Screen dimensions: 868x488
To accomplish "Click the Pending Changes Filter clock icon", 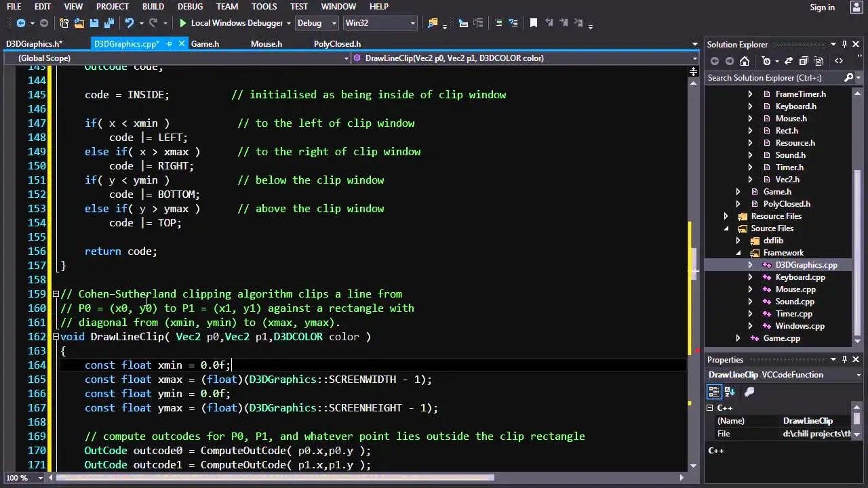I will click(766, 61).
